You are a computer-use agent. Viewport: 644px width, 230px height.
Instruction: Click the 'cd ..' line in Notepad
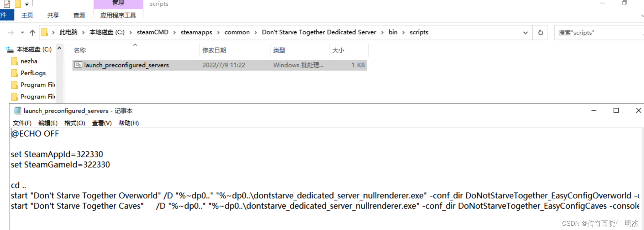(x=18, y=185)
